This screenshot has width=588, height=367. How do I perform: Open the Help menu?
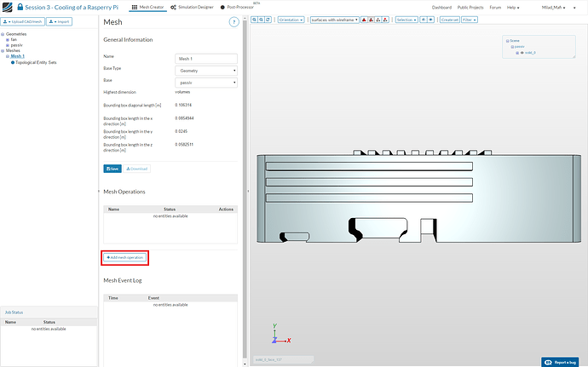coord(513,8)
